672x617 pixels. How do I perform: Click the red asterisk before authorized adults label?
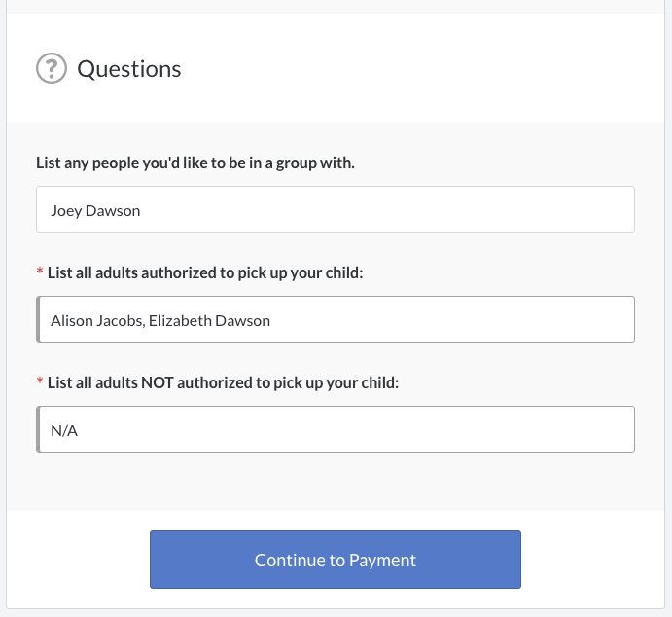tap(40, 273)
